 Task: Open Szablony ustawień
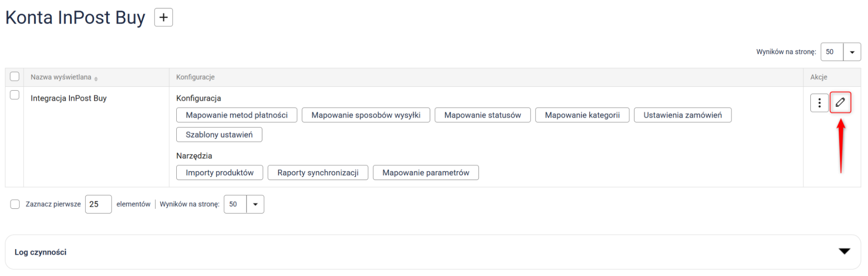pyautogui.click(x=219, y=135)
